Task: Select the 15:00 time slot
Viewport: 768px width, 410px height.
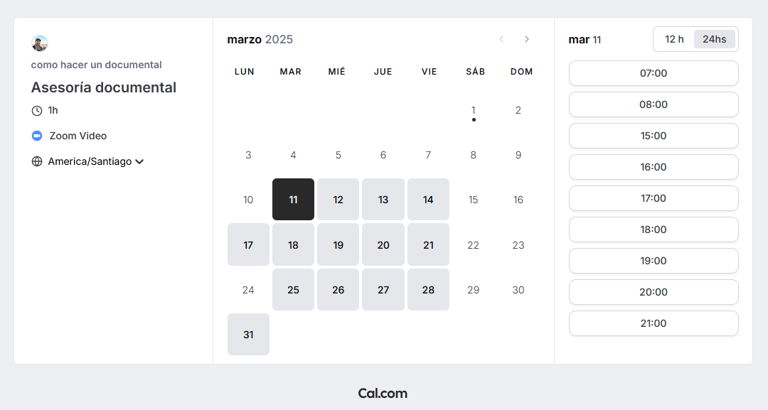Action: (653, 136)
